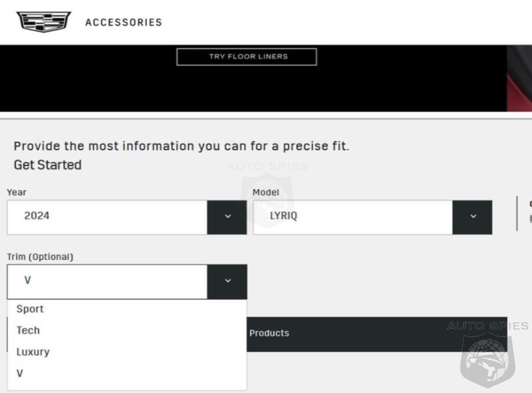The height and width of the screenshot is (393, 532).
Task: Click the Model field label
Action: (x=265, y=192)
